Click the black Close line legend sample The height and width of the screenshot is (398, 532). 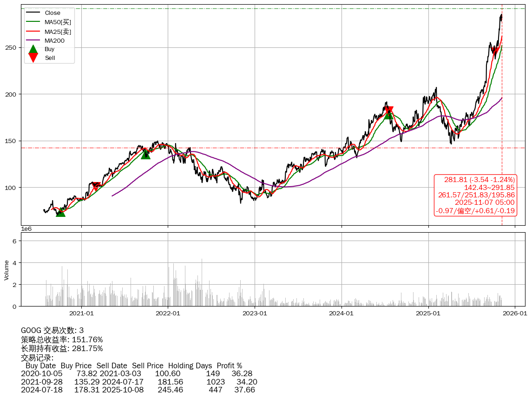[x=33, y=13]
